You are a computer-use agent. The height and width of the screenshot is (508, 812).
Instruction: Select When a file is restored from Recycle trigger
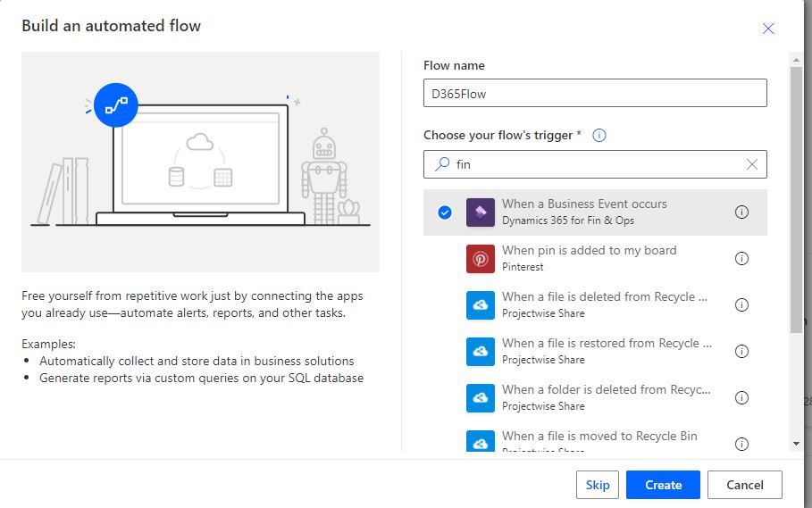[x=595, y=351]
